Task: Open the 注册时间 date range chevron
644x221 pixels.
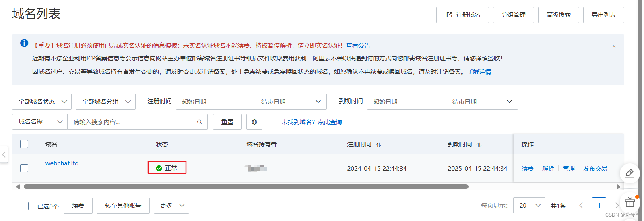Action: pyautogui.click(x=318, y=102)
